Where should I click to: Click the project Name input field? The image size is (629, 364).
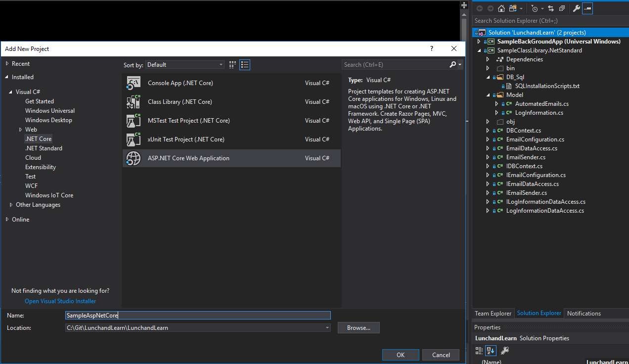click(198, 315)
